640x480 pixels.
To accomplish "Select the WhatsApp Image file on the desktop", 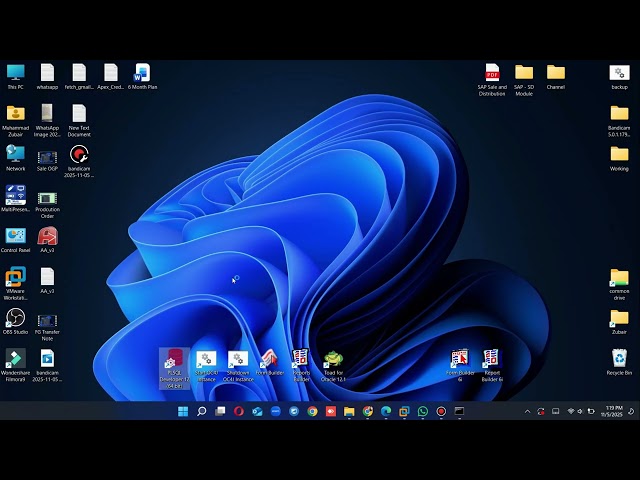I will (x=47, y=121).
